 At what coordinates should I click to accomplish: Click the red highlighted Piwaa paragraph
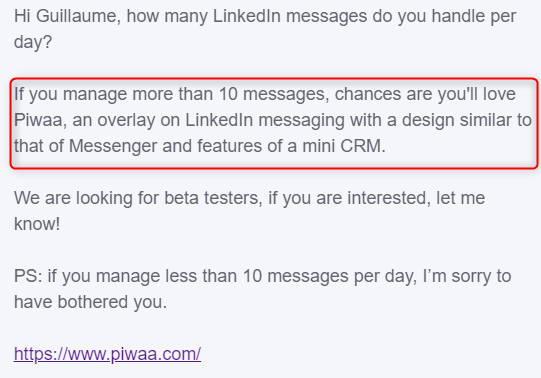[274, 123]
